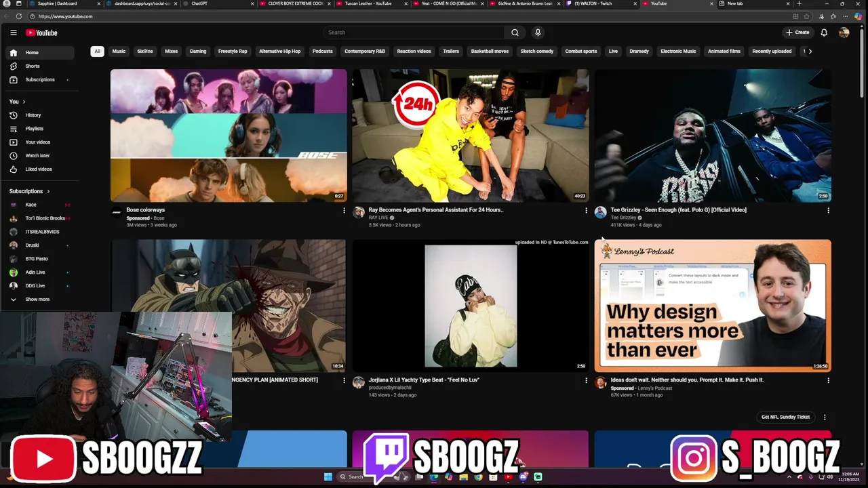868x488 pixels.
Task: Select the Podcasts filter chip
Action: point(322,52)
